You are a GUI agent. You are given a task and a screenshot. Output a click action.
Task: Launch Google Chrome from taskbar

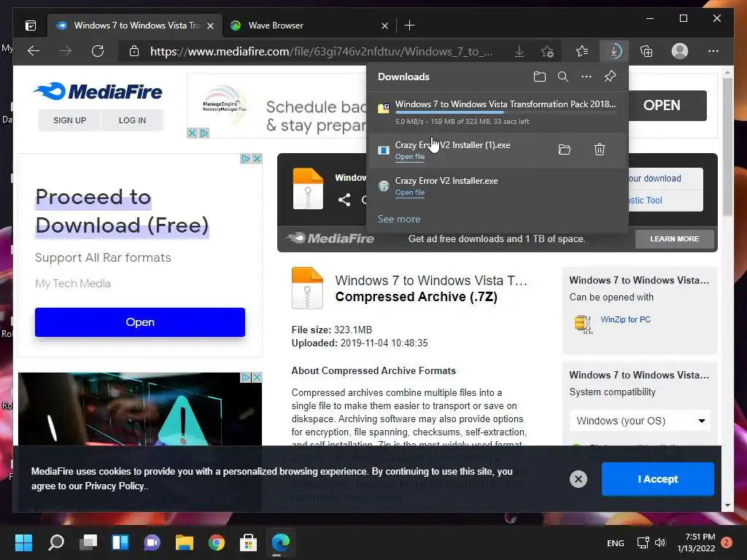[216, 542]
